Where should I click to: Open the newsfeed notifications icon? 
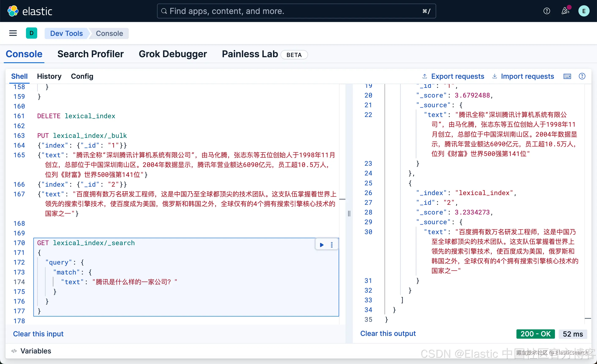click(x=565, y=11)
